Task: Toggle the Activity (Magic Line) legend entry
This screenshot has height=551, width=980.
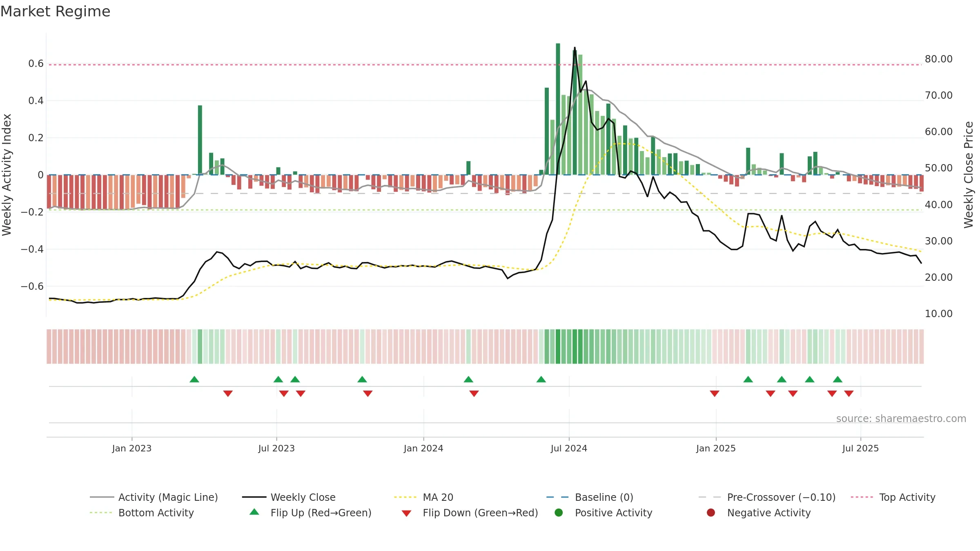Action: (x=154, y=498)
